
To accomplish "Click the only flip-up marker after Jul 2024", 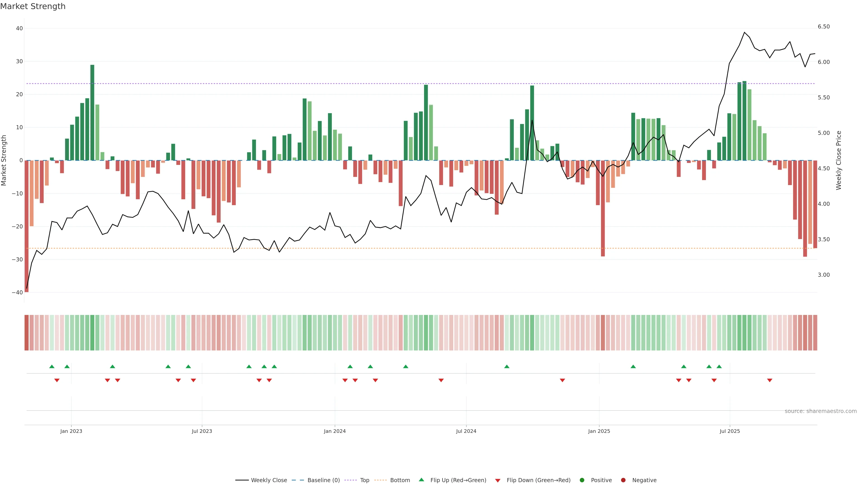I will tap(507, 366).
